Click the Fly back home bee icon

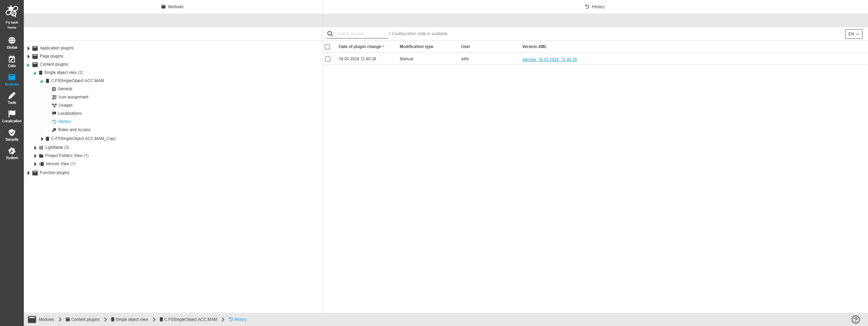click(x=12, y=12)
